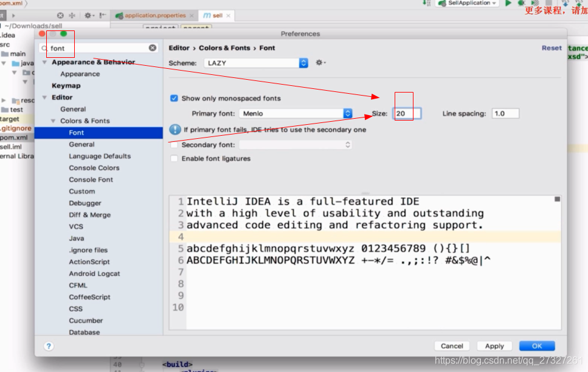Select Console Colors item
Screen dimensions: 588x372
click(x=94, y=168)
